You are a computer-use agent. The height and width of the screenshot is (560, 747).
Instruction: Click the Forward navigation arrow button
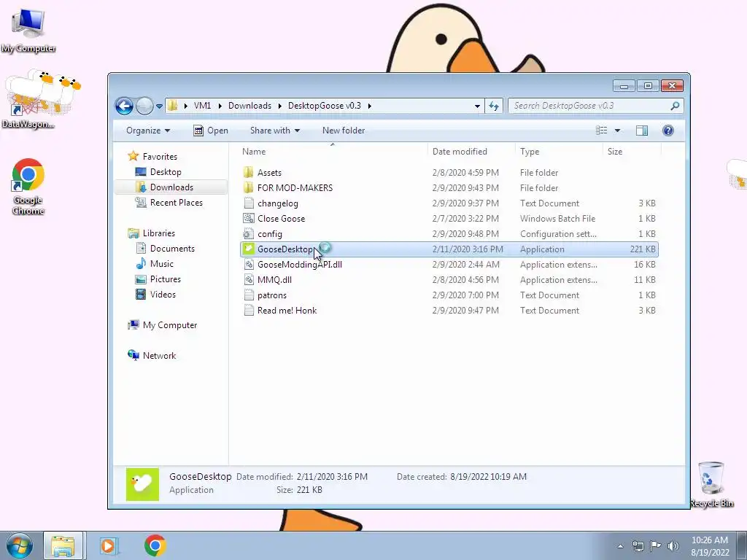[144, 106]
